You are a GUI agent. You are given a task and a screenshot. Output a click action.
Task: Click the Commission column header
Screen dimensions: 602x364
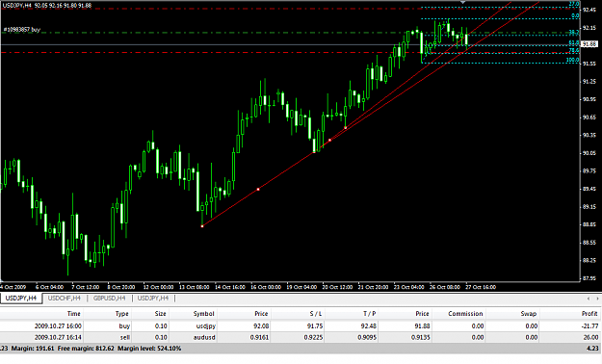point(465,314)
